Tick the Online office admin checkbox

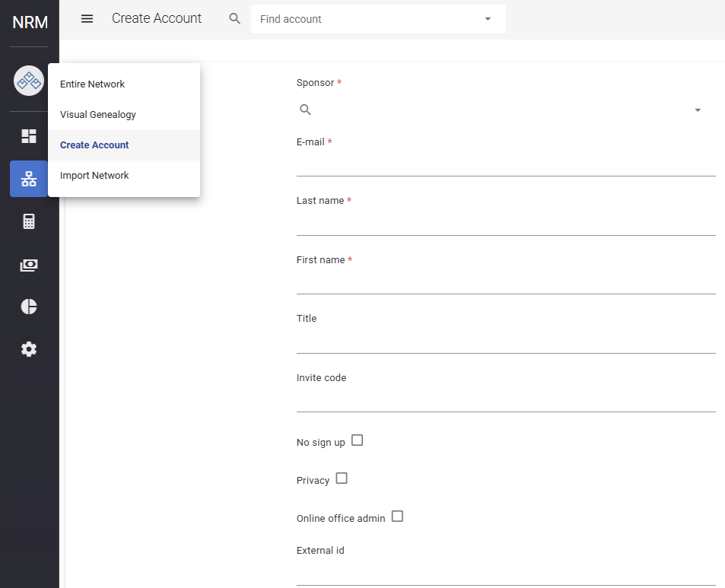tap(397, 516)
